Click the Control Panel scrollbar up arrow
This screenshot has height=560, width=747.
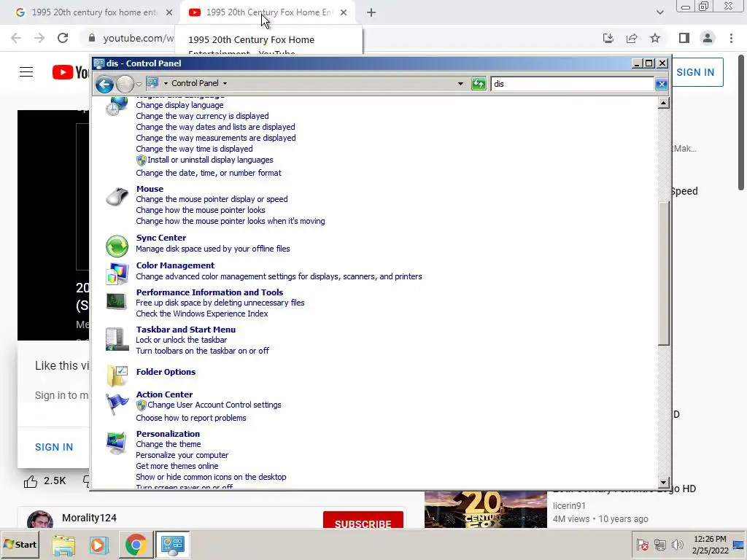pyautogui.click(x=664, y=103)
